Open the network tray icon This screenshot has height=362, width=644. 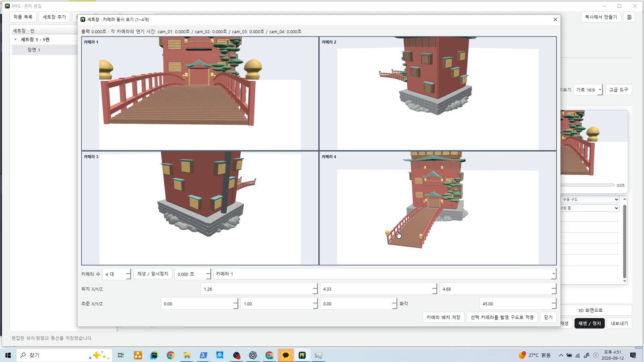click(578, 355)
